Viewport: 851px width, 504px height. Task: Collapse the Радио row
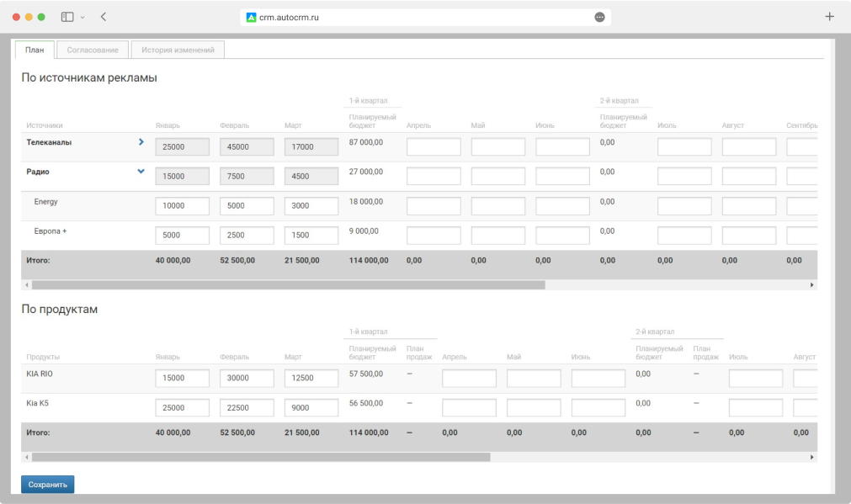click(141, 172)
